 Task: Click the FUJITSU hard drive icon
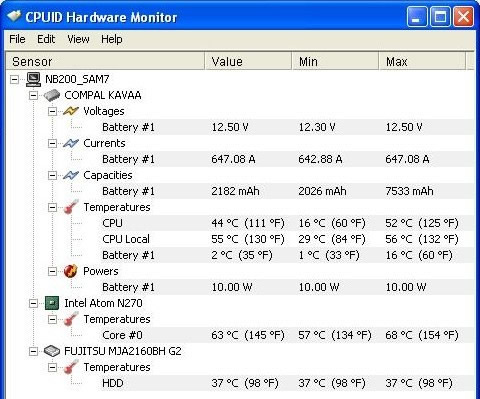pyautogui.click(x=52, y=351)
